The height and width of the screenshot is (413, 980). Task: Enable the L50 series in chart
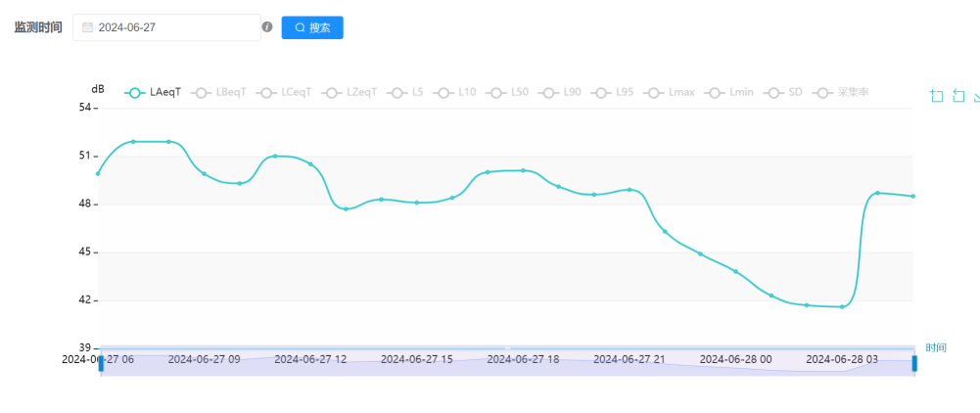tap(510, 93)
